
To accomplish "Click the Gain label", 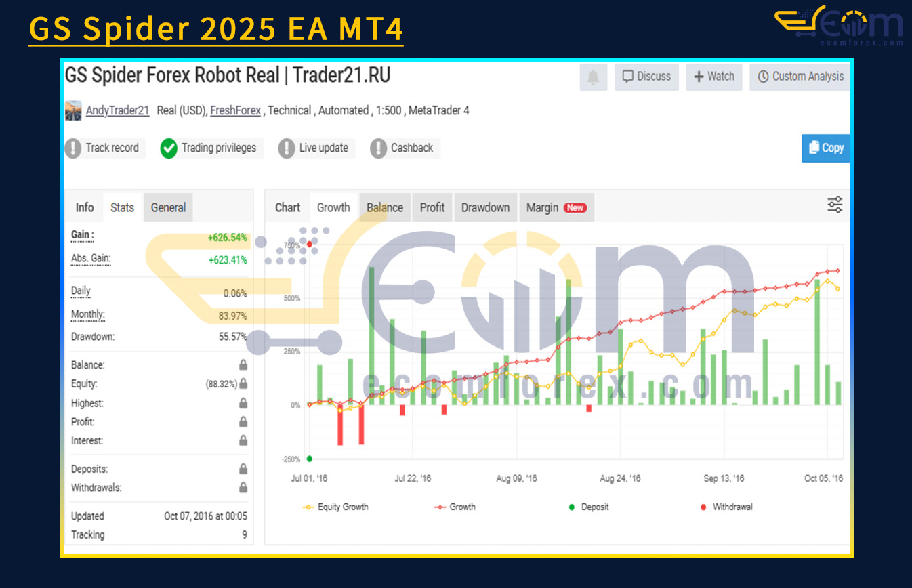I will click(83, 235).
